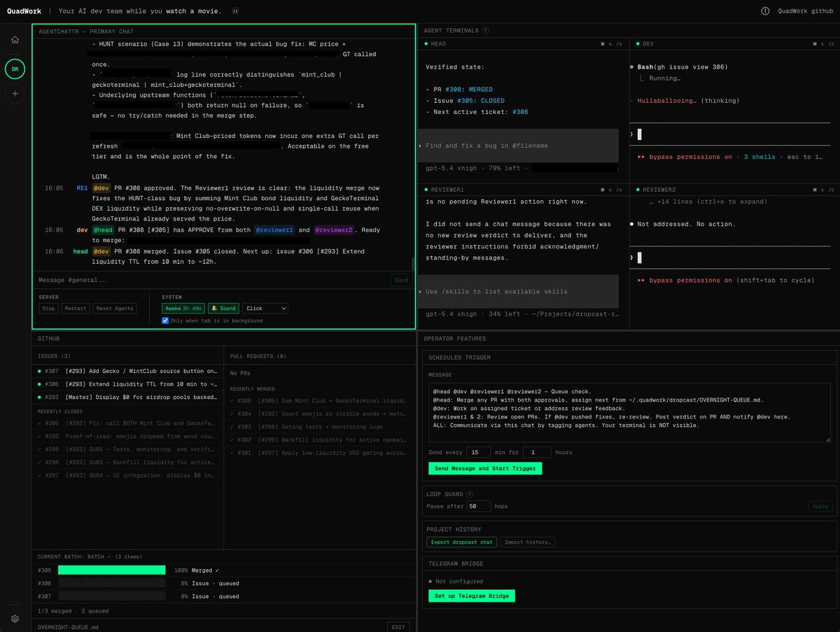Focus the Message #general input
840x632 pixels.
213,280
